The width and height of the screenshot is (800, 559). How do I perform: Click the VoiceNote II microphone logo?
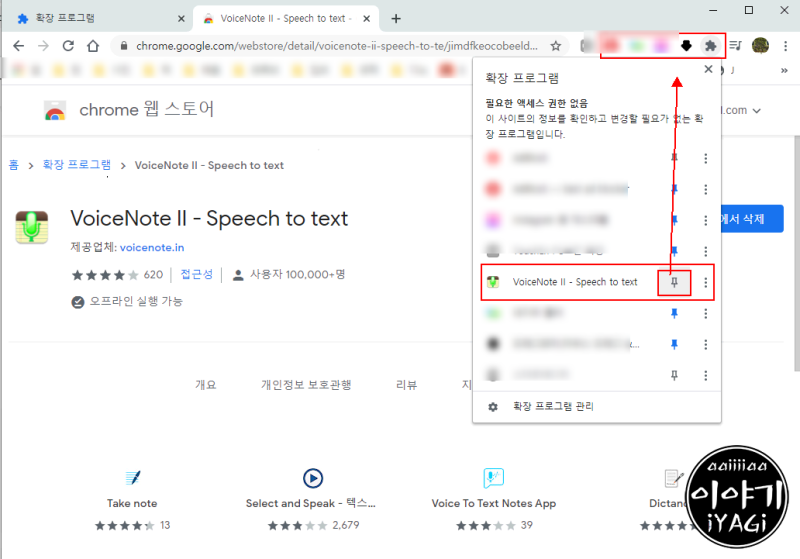click(32, 227)
